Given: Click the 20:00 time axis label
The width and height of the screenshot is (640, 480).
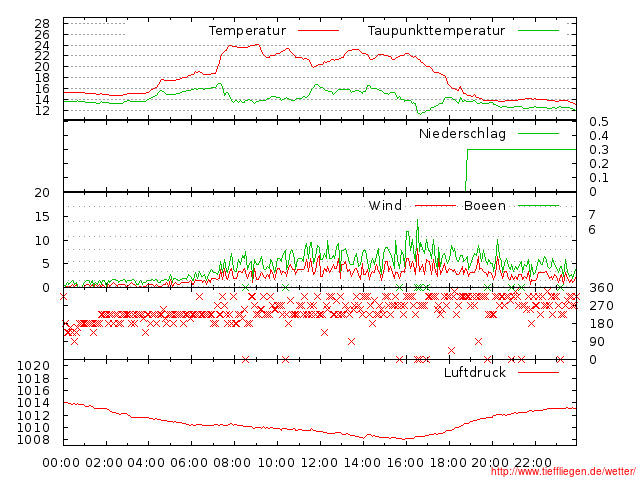Looking at the screenshot, I should [x=490, y=463].
